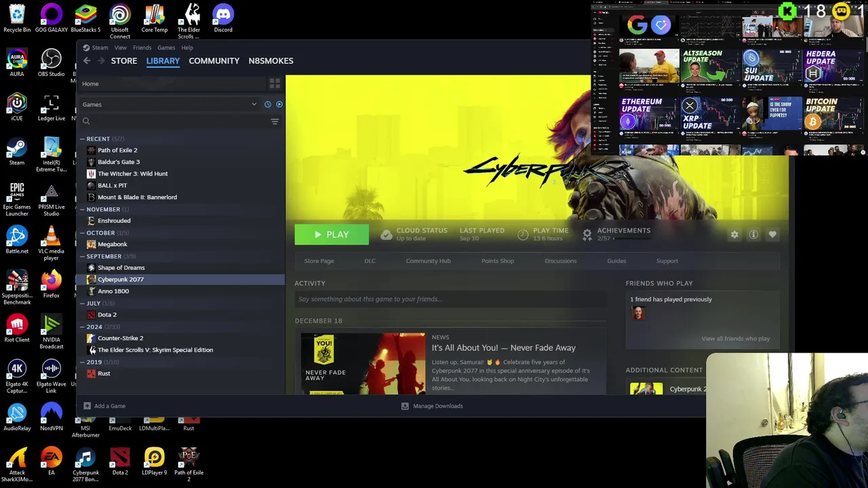
Task: Collapse the NOVEMBER games group
Action: tap(82, 209)
